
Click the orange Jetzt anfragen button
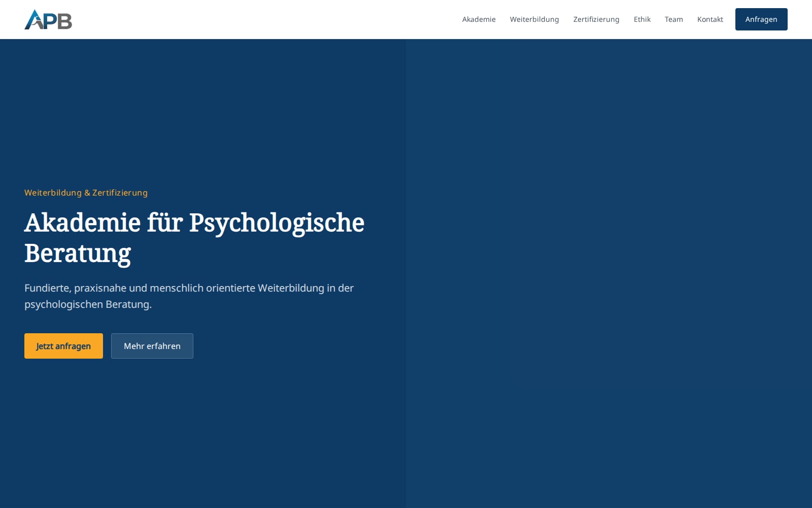click(63, 346)
